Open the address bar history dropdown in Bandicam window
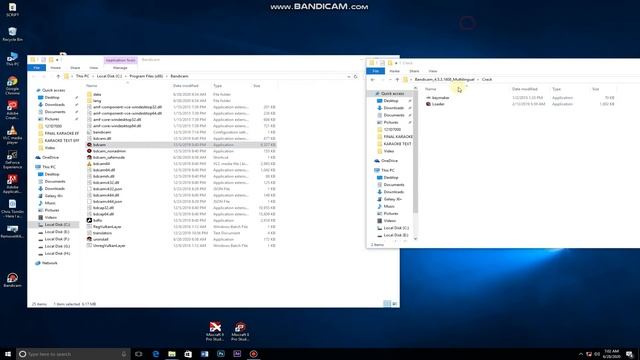The height and width of the screenshot is (360, 640). (x=349, y=76)
